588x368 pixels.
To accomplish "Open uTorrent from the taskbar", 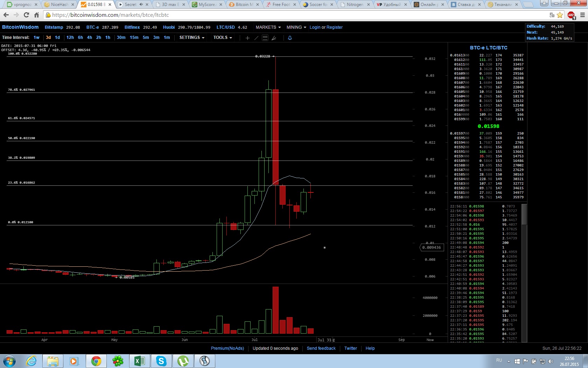I will click(183, 361).
